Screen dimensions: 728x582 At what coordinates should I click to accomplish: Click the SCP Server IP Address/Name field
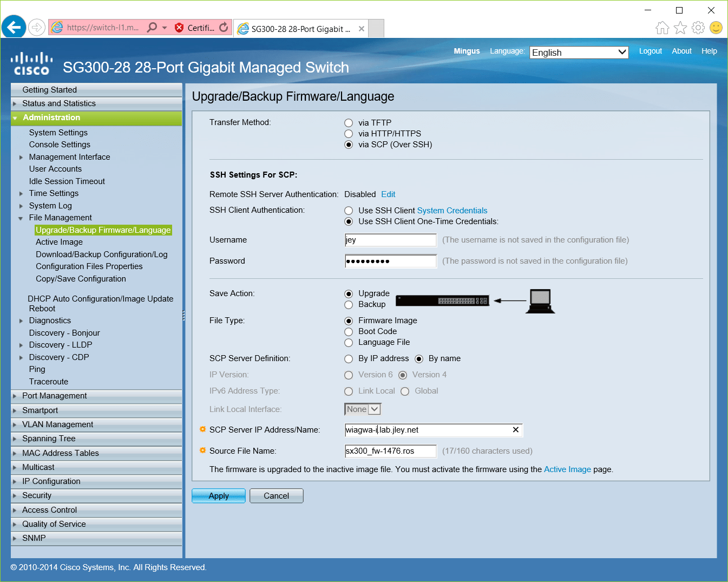point(434,430)
